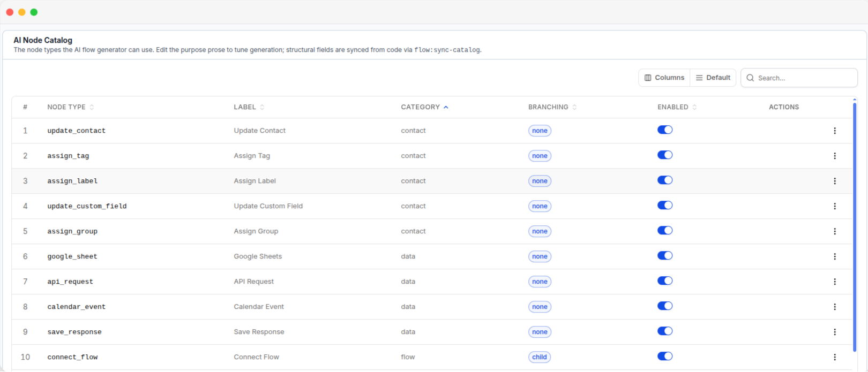Viewport: 868px width, 372px height.
Task: Click 'contact' category in assign_group row
Action: 413,231
